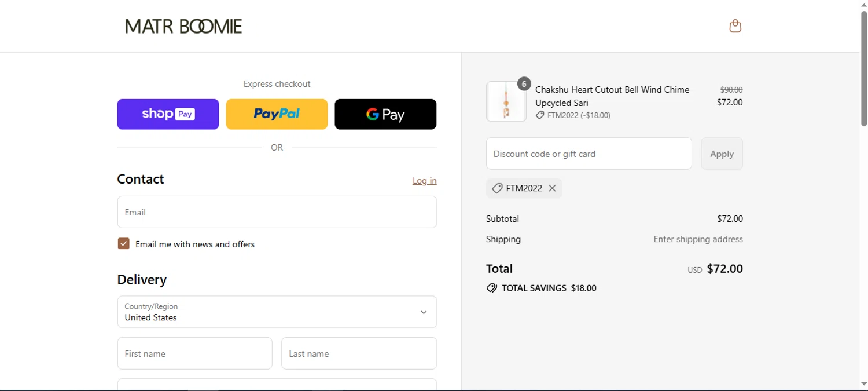The image size is (868, 391).
Task: Click the USD $72.00 total
Action: [715, 269]
